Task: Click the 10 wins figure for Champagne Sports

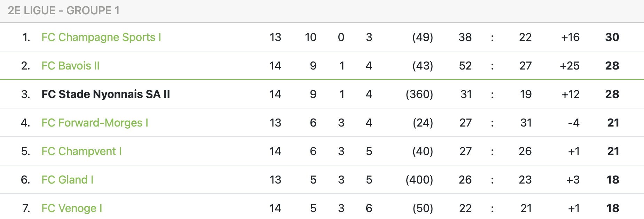Action: coord(311,37)
